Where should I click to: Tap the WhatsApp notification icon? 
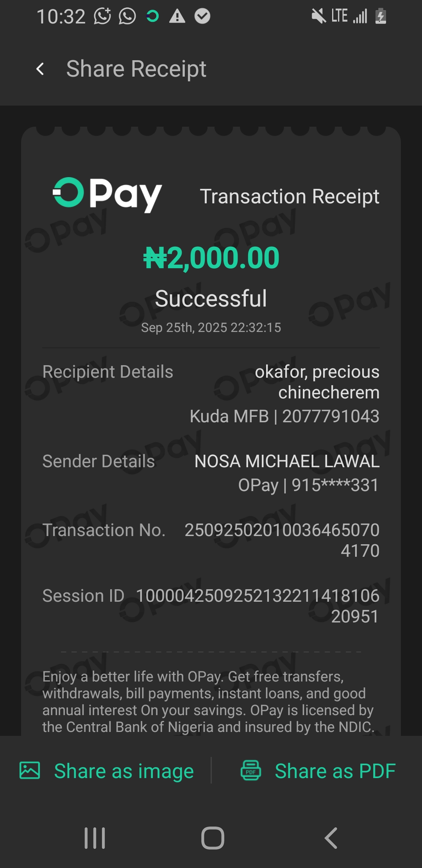[x=127, y=16]
